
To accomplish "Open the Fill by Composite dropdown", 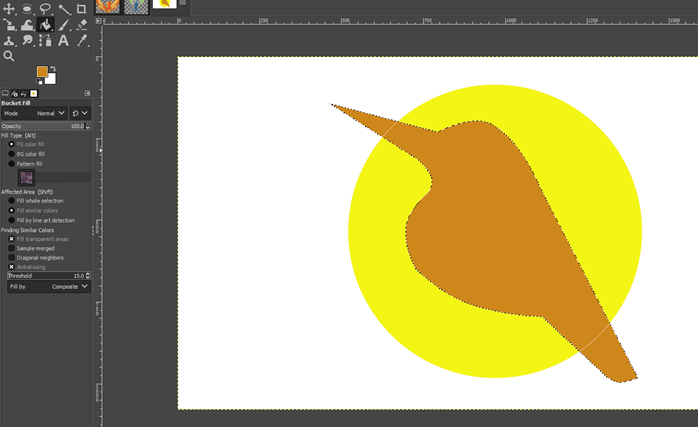I will (x=48, y=286).
